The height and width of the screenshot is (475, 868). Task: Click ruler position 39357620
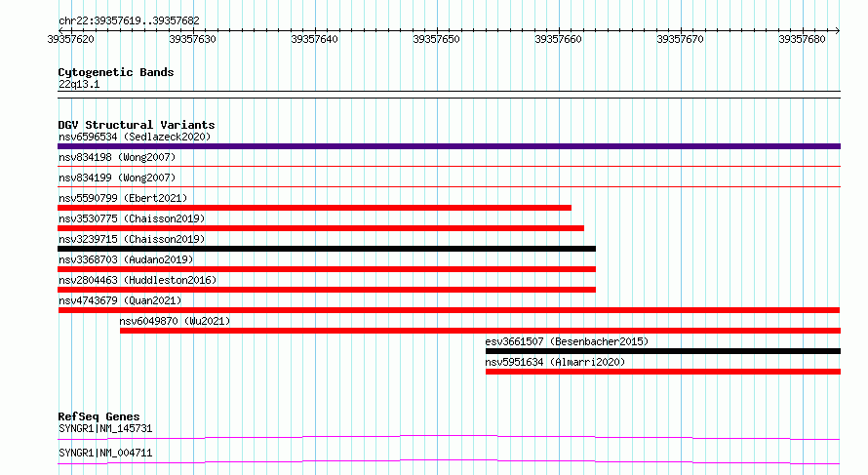[x=71, y=39]
